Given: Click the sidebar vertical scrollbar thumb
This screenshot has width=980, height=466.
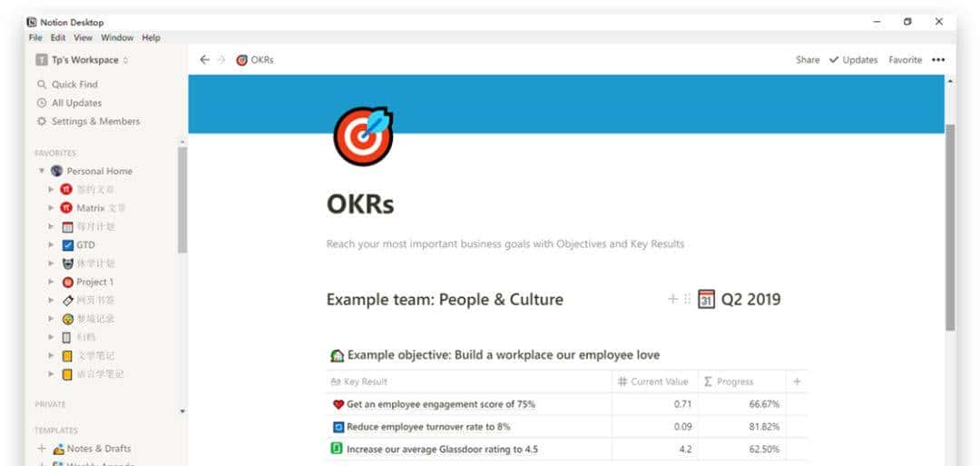Looking at the screenshot, I should click(181, 200).
